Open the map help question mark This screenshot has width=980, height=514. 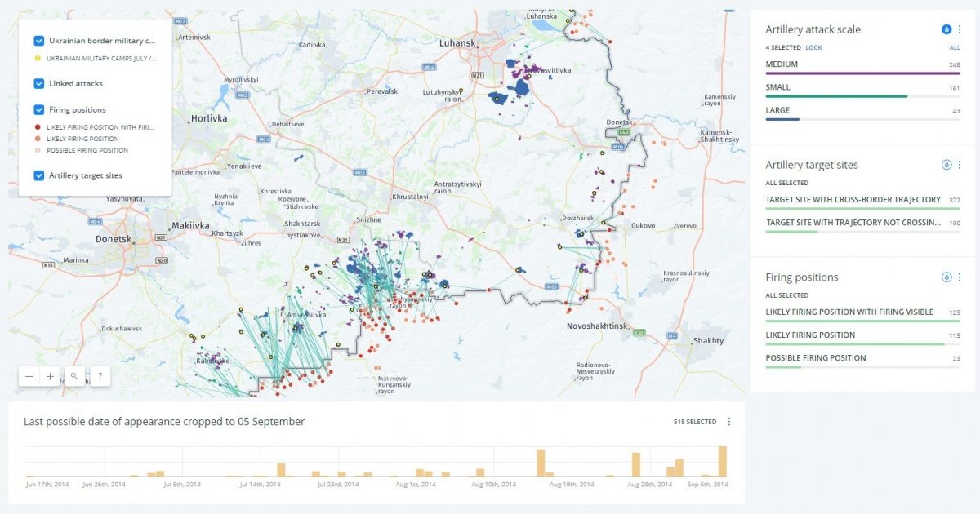(x=100, y=376)
